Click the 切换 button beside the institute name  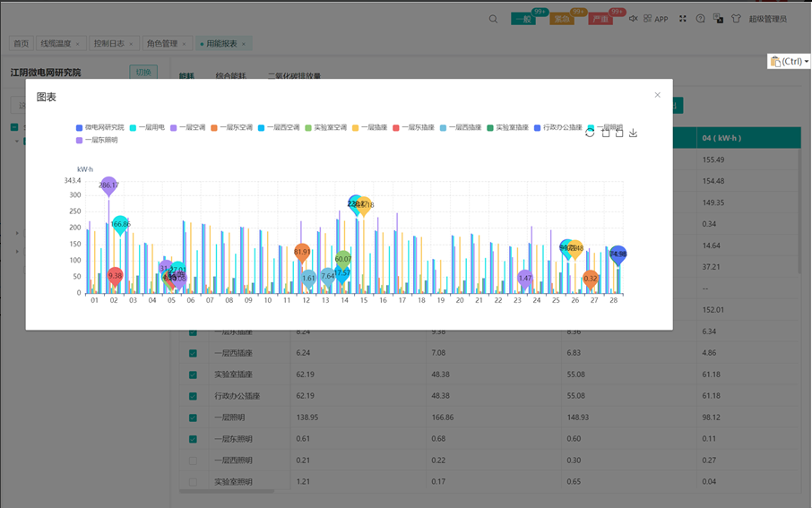143,72
